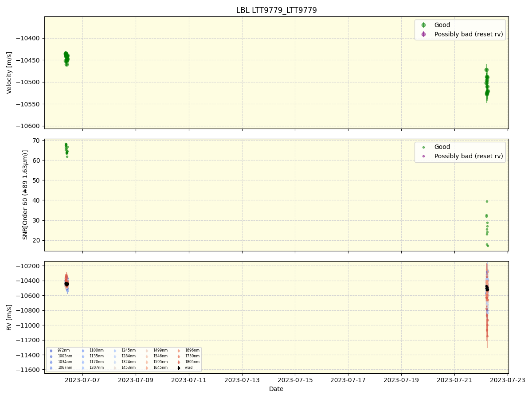The image size is (532, 399).
Task: Click the 2023-07-19 date tick label
Action: (401, 379)
